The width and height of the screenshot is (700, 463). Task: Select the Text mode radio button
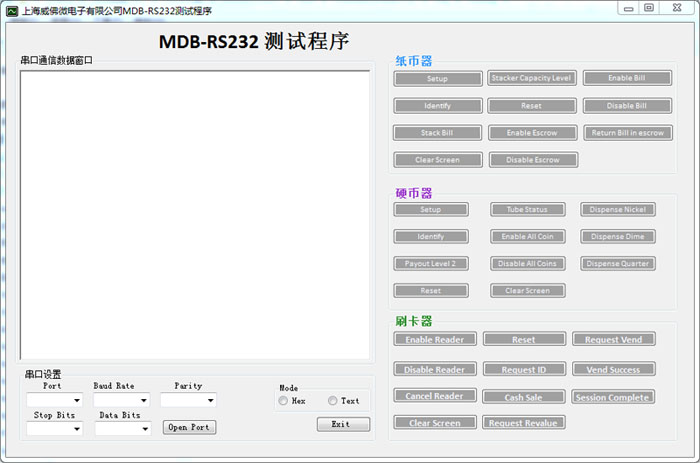(333, 401)
